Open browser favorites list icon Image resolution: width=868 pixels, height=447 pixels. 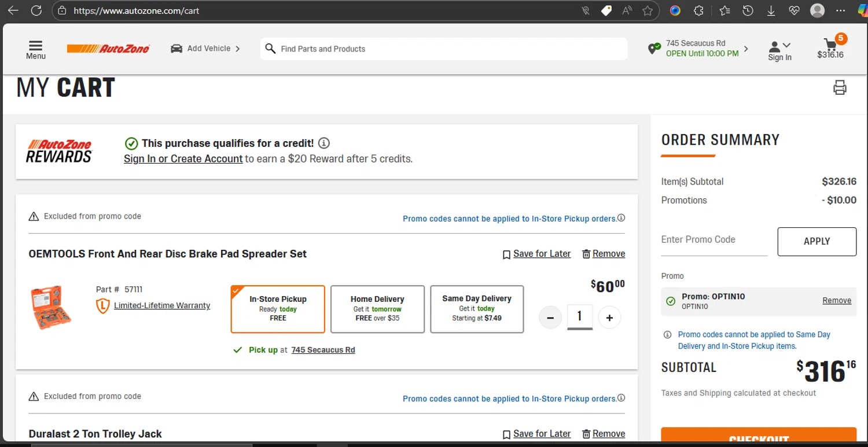(x=724, y=10)
